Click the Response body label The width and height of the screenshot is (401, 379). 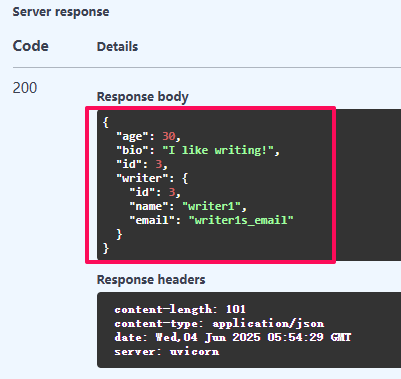coord(143,97)
